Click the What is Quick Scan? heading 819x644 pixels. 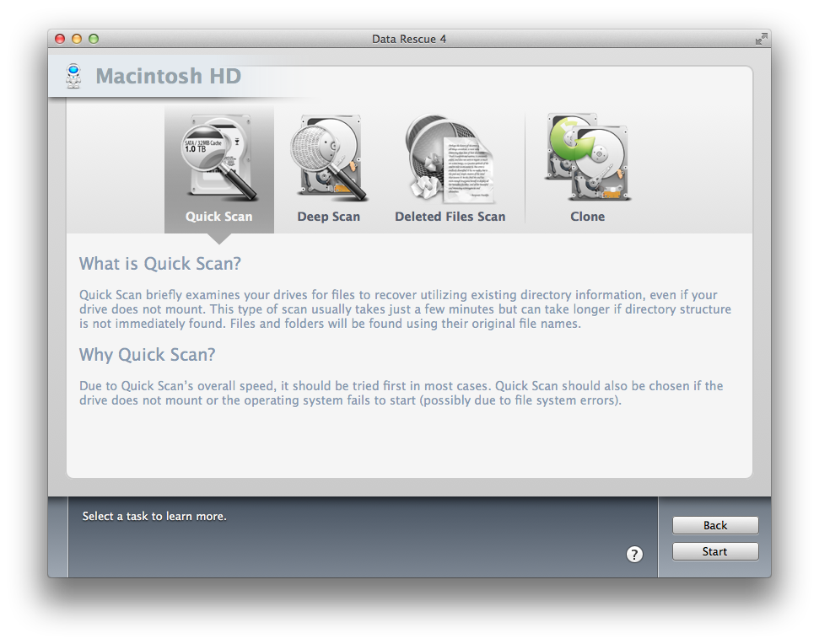[159, 264]
